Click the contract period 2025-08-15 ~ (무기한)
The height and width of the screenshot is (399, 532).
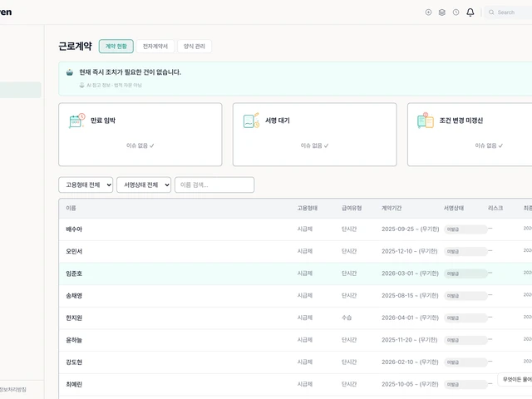tap(410, 296)
